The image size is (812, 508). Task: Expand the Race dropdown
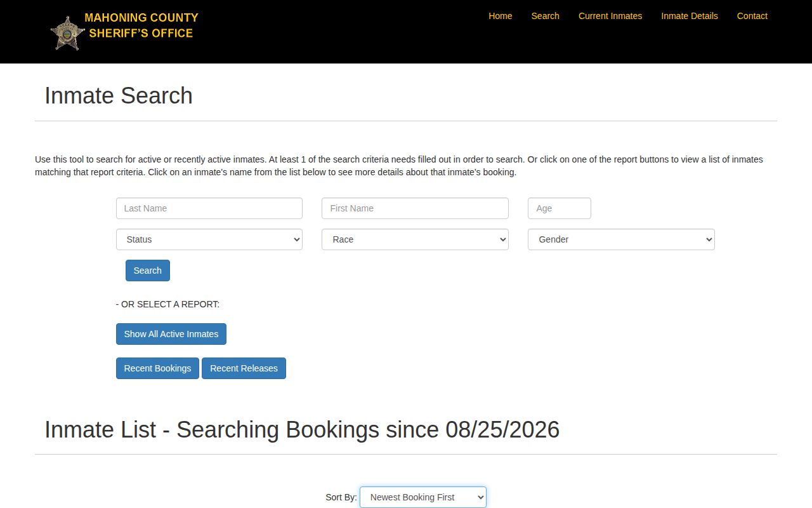pyautogui.click(x=415, y=239)
